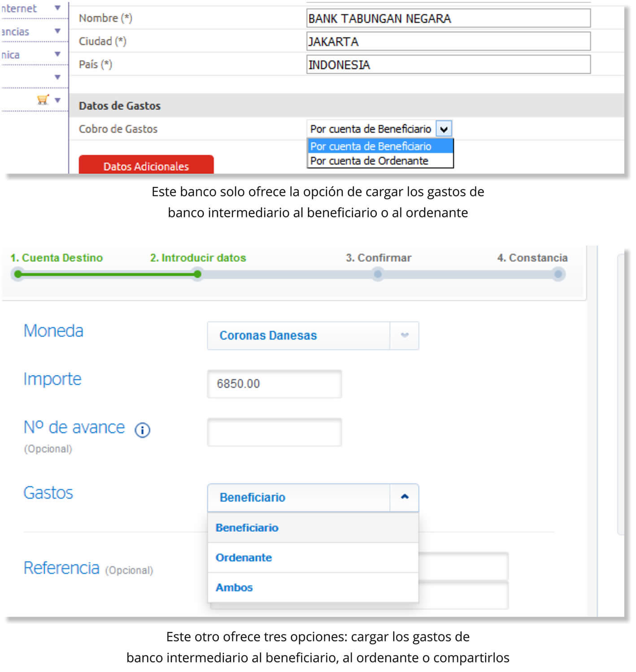Go to step 1. Cuenta Destino

[x=57, y=258]
